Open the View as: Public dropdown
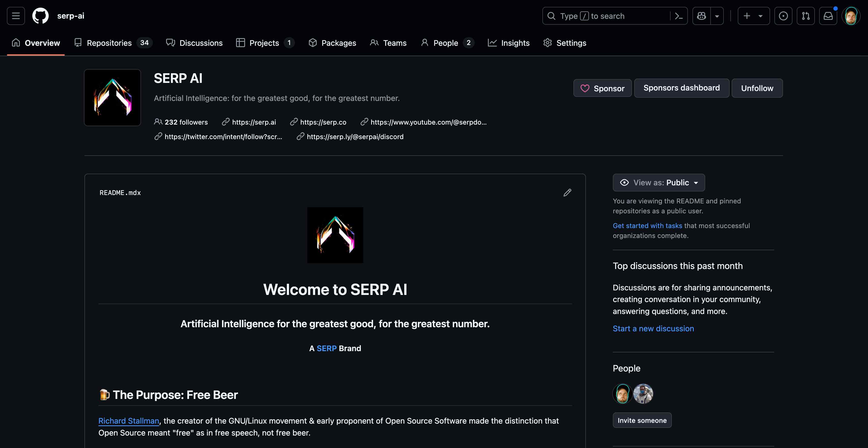868x448 pixels. (x=659, y=183)
